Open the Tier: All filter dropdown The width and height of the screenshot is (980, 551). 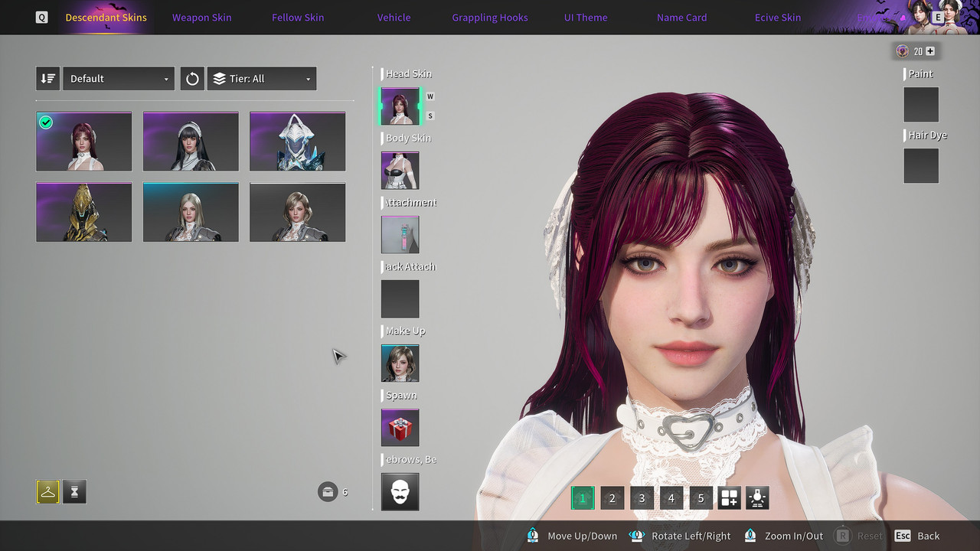click(x=262, y=79)
